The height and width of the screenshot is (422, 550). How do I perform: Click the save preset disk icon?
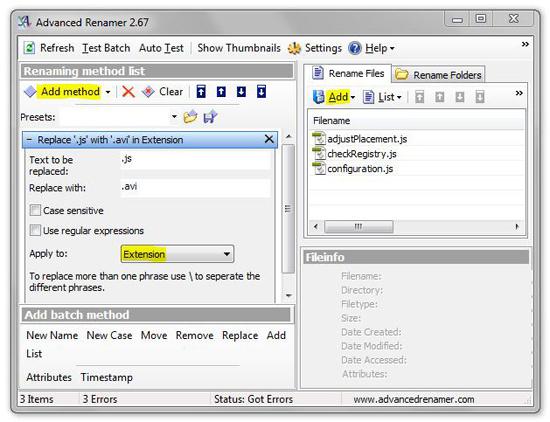[x=210, y=117]
